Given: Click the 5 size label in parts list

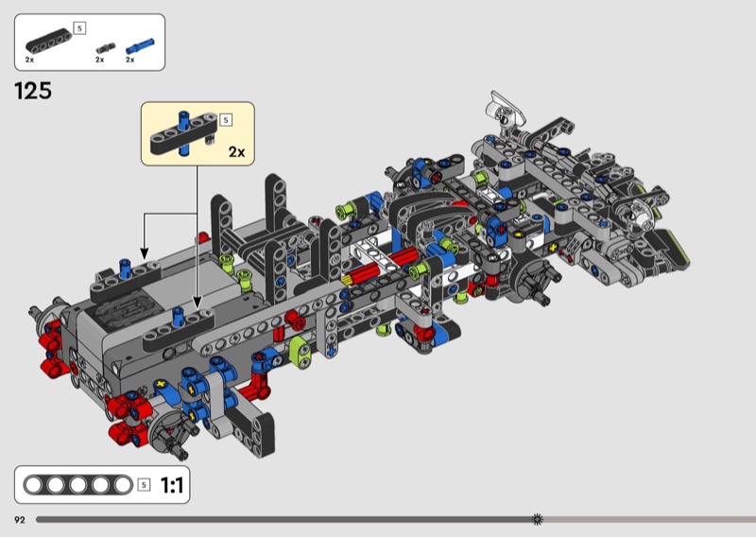Looking at the screenshot, I should tap(80, 27).
